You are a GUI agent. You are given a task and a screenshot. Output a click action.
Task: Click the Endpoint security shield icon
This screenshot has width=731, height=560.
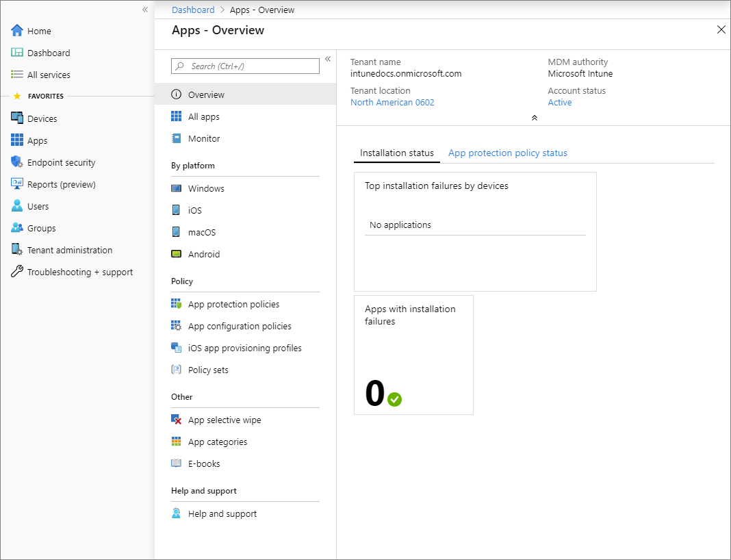pos(17,162)
